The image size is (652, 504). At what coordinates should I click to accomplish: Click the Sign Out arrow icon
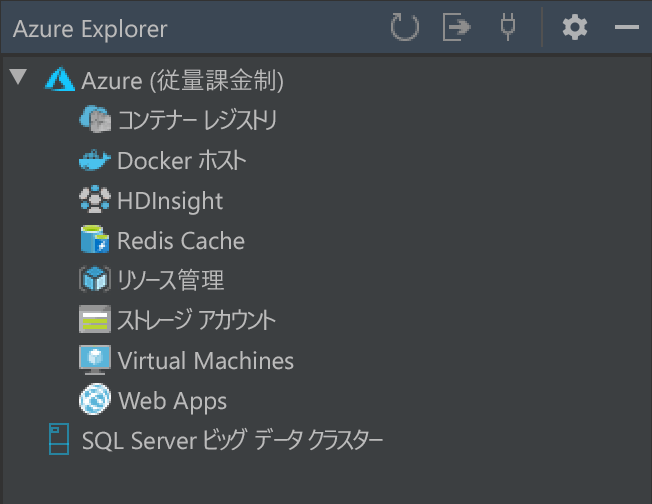[457, 27]
